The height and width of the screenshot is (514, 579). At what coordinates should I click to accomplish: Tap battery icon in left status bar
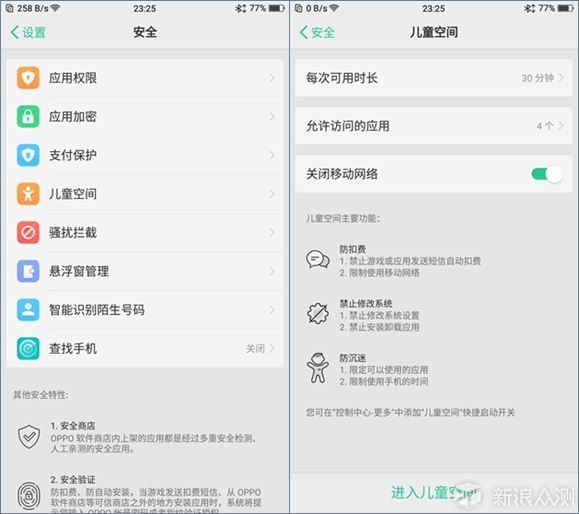pos(277,8)
